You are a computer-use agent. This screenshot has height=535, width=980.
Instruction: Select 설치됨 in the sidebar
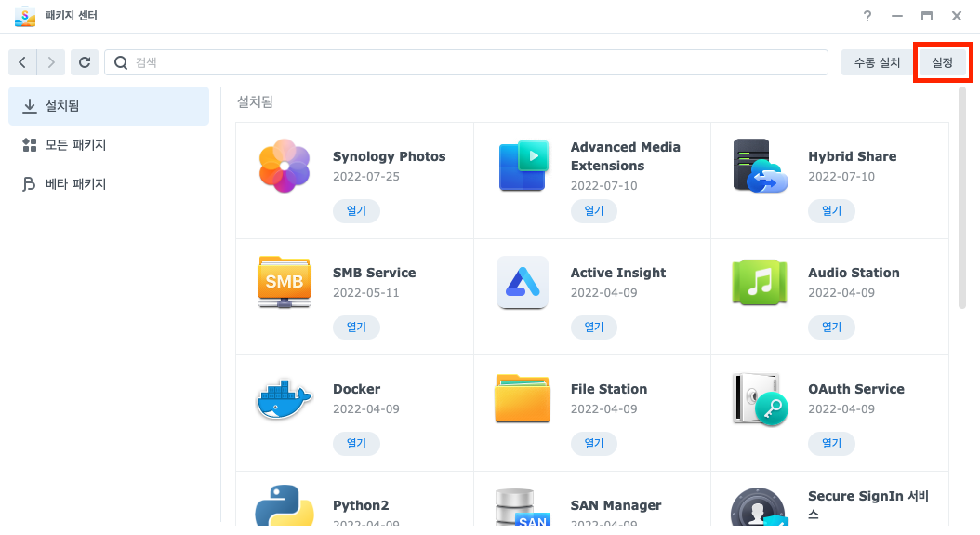tap(109, 106)
